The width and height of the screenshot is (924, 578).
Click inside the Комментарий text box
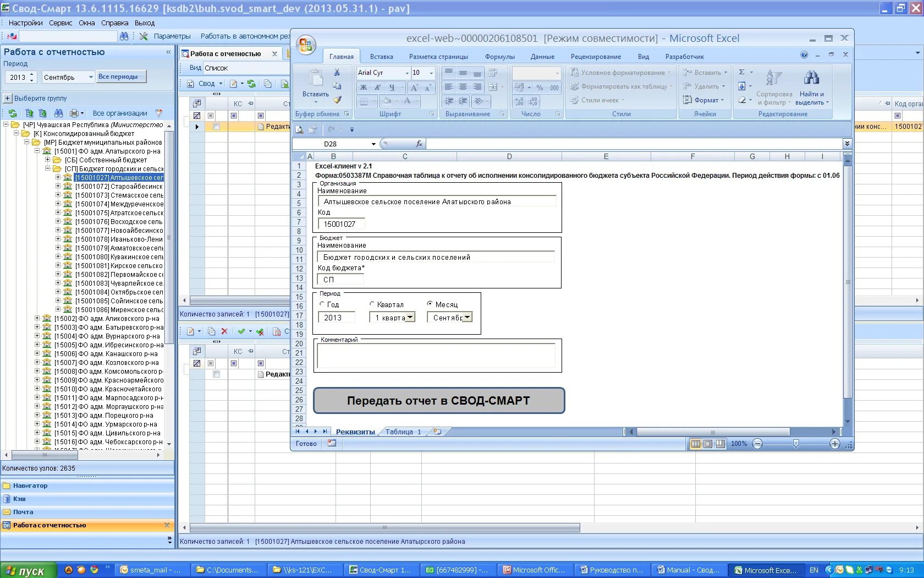(437, 356)
